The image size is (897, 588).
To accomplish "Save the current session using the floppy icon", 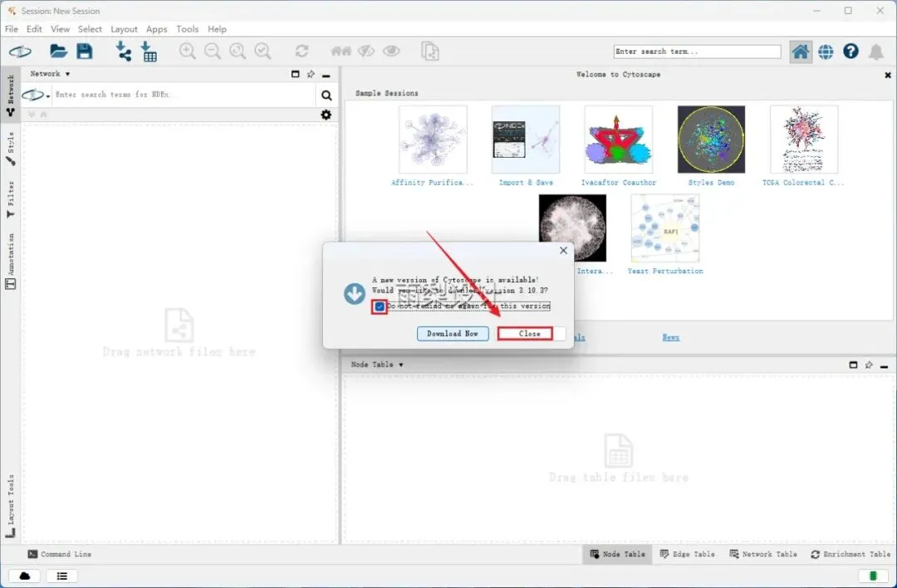I will tap(85, 51).
